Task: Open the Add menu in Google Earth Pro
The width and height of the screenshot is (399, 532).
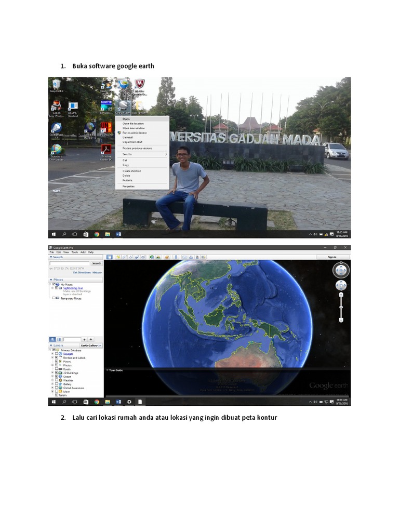Action: coord(83,252)
